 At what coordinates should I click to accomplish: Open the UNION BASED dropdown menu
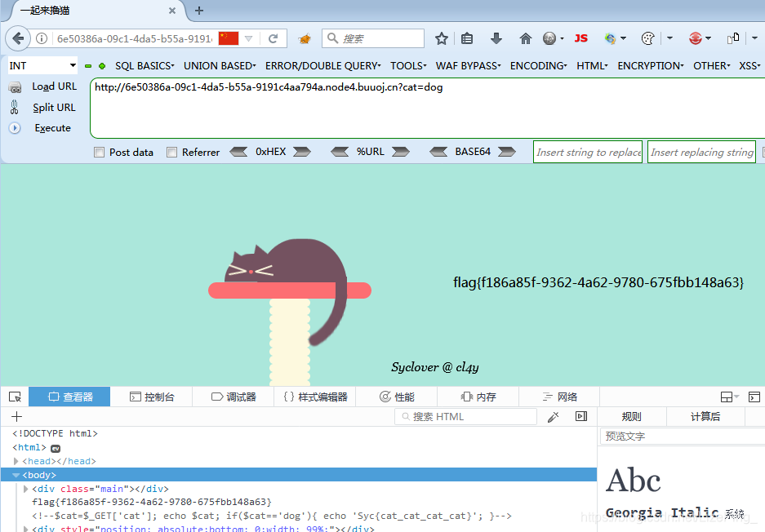point(220,66)
